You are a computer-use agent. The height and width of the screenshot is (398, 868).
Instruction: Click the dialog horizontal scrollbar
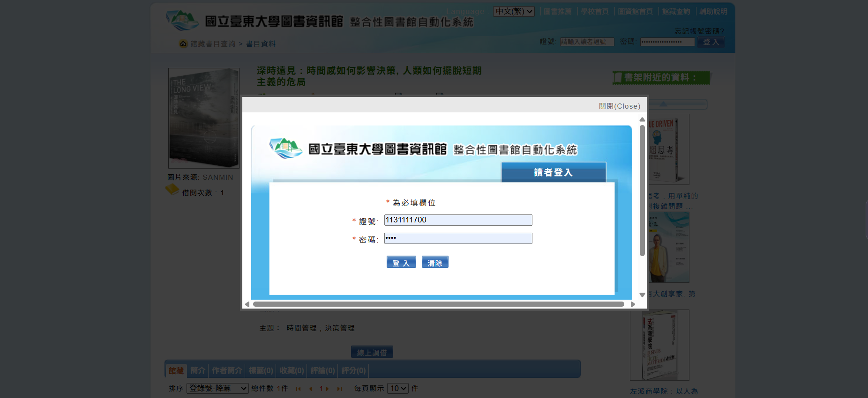coord(439,304)
